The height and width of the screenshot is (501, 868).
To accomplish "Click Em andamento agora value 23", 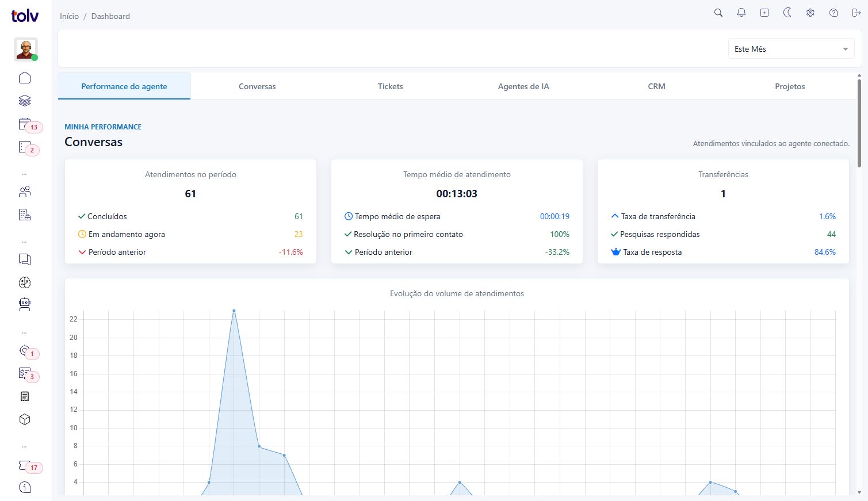I will point(299,234).
